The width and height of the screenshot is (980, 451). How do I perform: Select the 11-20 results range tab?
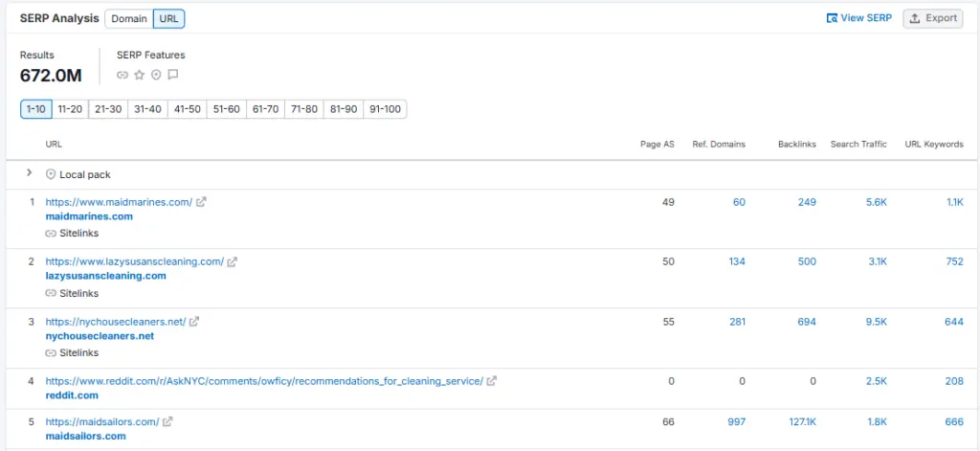70,109
